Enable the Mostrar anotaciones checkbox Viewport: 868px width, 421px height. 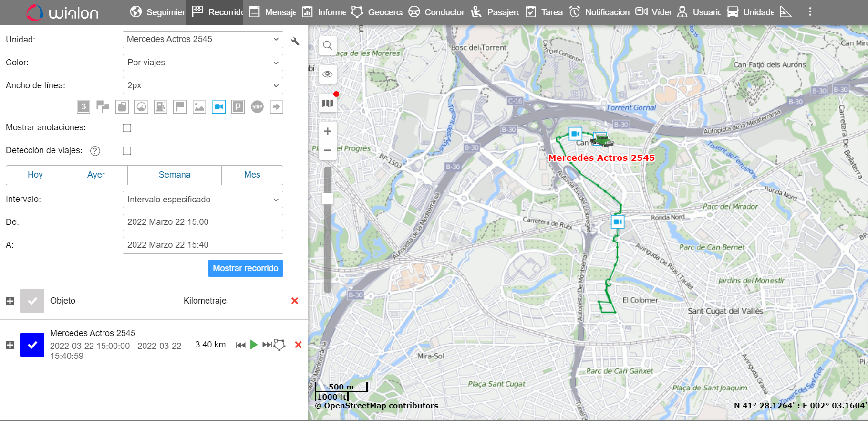coord(127,128)
